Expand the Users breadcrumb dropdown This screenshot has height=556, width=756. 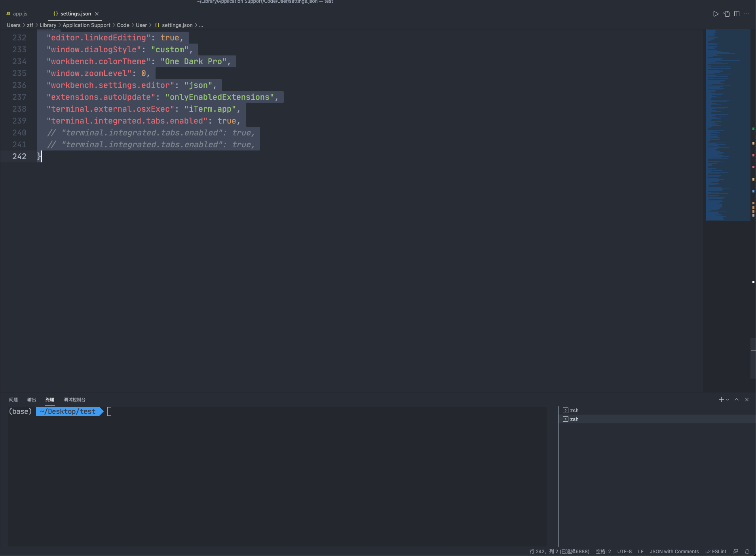tap(14, 25)
